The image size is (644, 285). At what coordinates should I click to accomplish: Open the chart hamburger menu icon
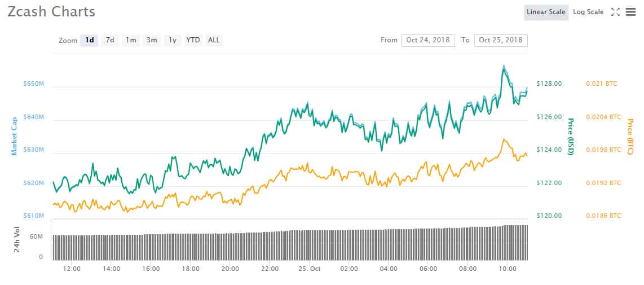pyautogui.click(x=630, y=12)
